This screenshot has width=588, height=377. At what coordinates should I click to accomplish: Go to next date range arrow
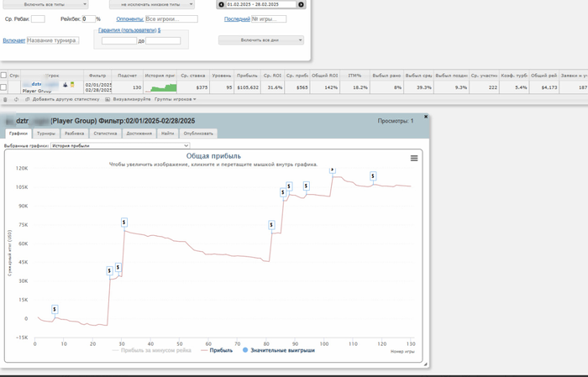click(x=301, y=4)
